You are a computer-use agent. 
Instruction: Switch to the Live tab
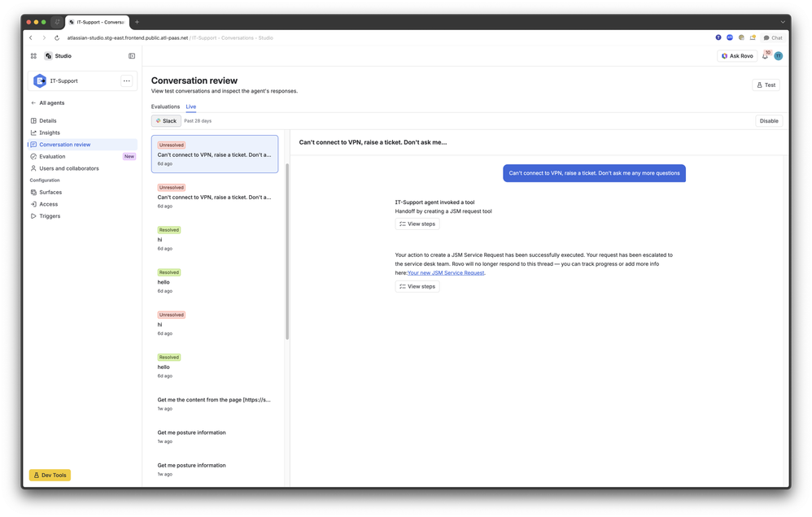[x=191, y=106]
